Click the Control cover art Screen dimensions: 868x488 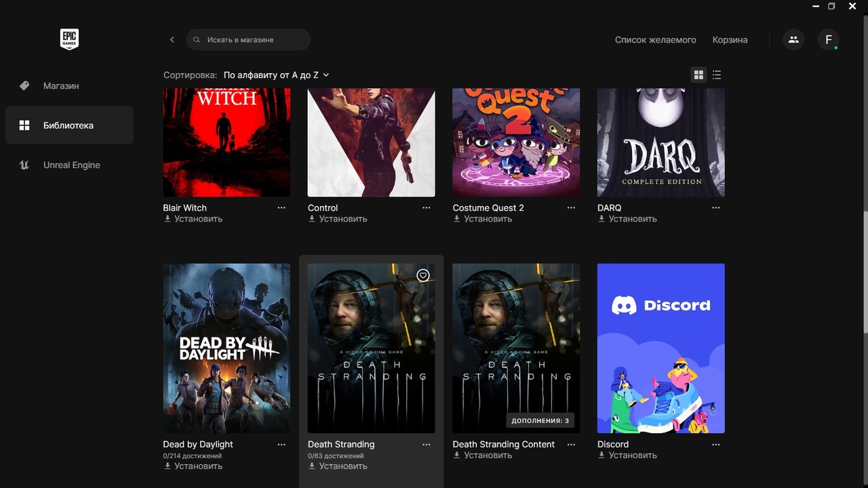(x=372, y=142)
